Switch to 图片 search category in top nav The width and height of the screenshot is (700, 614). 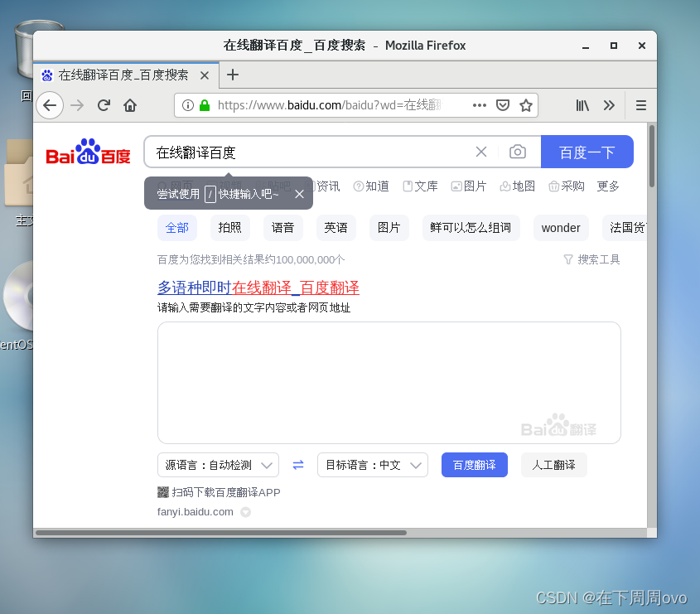click(x=469, y=186)
